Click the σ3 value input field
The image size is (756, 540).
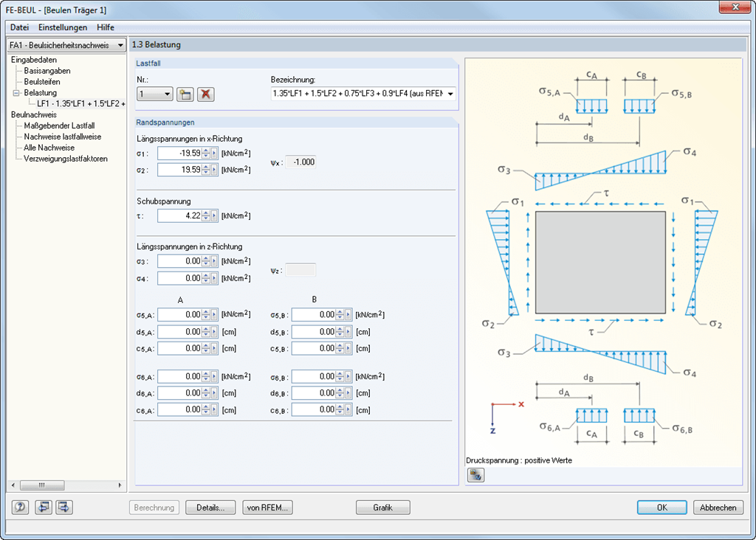(x=179, y=262)
